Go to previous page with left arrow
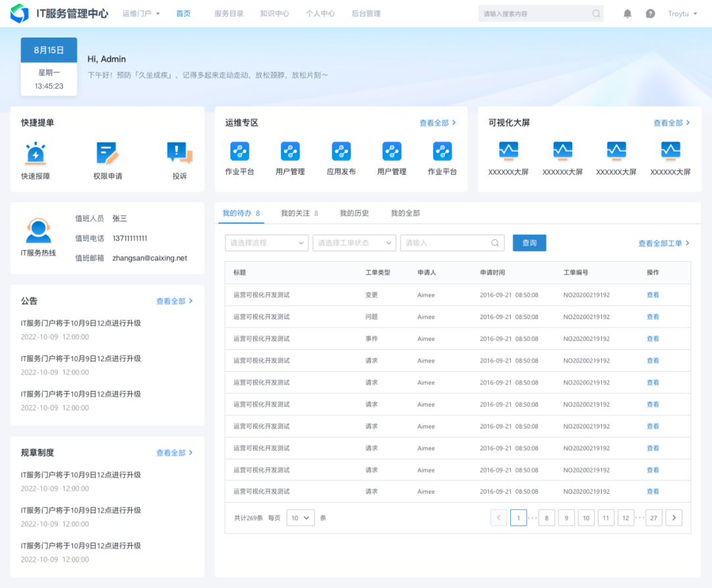Screen dimensions: 712x588 click(498, 517)
